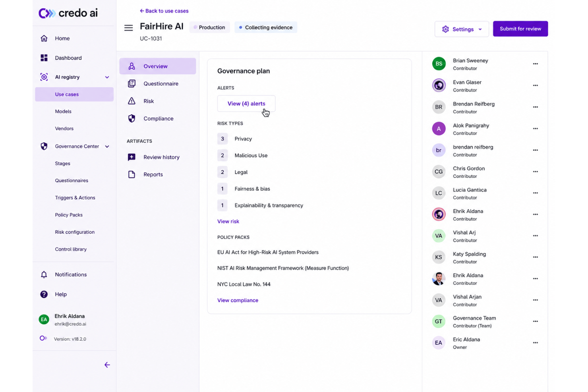Click the Help question mark icon

pyautogui.click(x=44, y=294)
